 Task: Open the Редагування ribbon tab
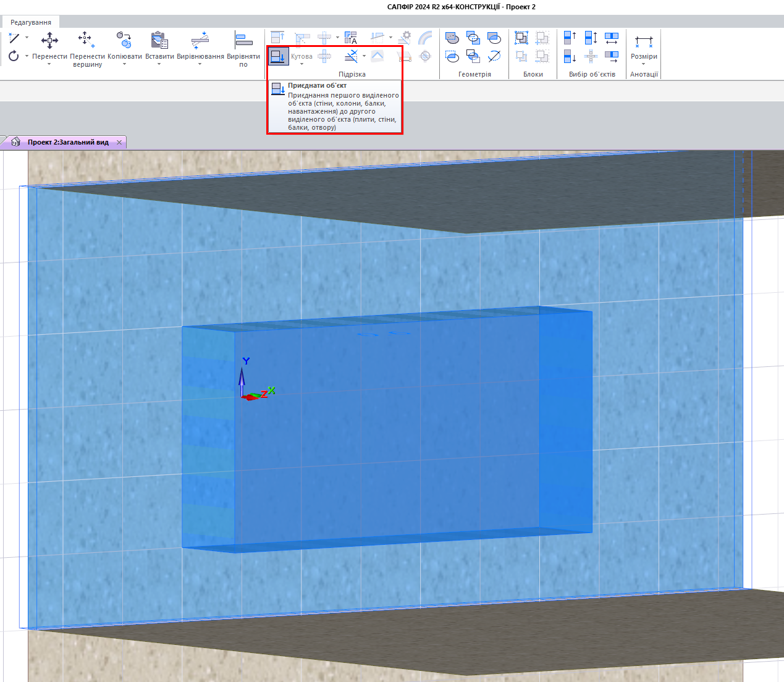tap(31, 22)
